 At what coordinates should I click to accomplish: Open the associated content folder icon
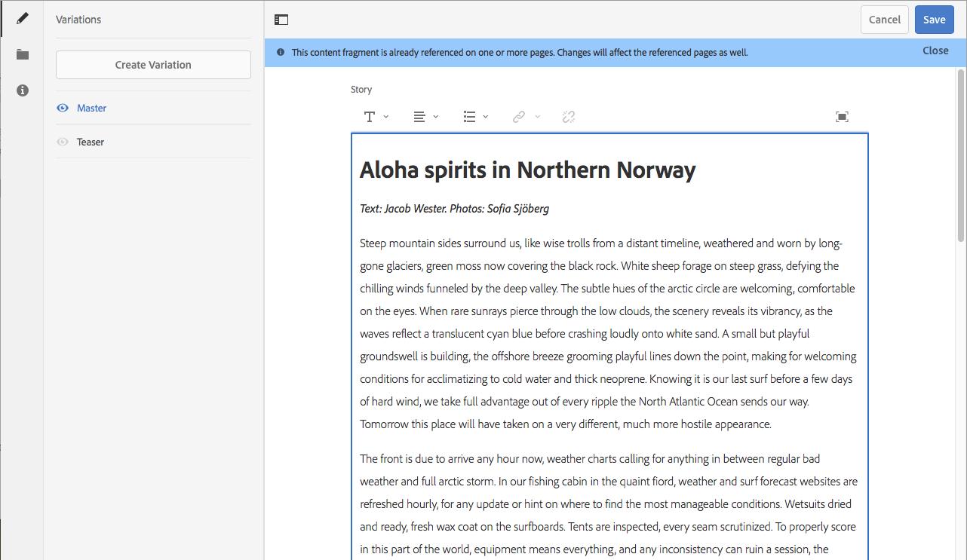point(23,54)
